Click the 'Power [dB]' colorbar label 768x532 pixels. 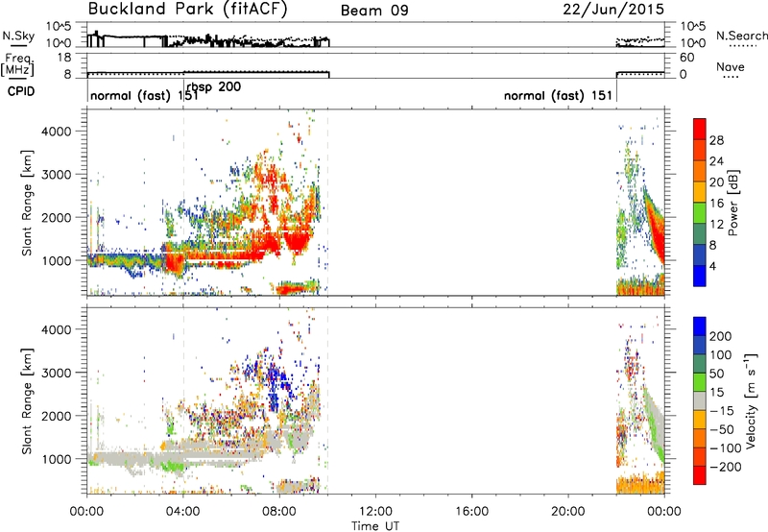click(732, 203)
